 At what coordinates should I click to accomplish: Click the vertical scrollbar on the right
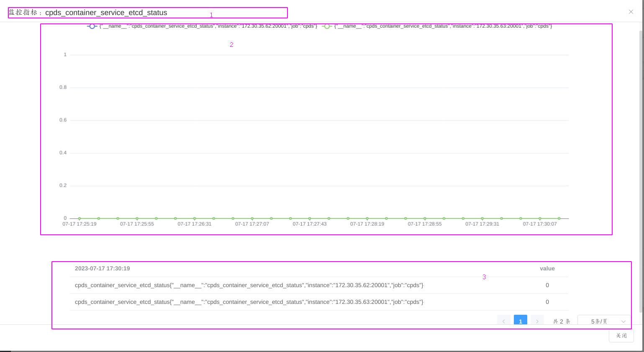[641, 167]
